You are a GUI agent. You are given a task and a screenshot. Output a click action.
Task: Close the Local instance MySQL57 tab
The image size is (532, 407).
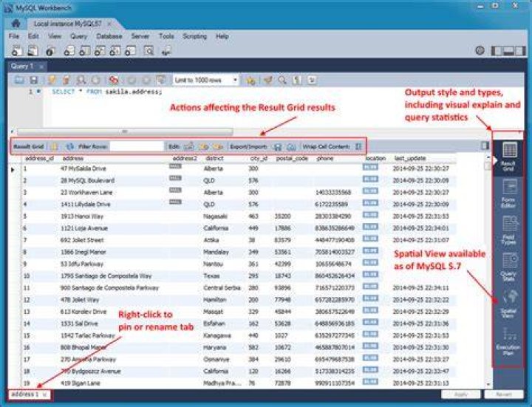click(x=109, y=24)
